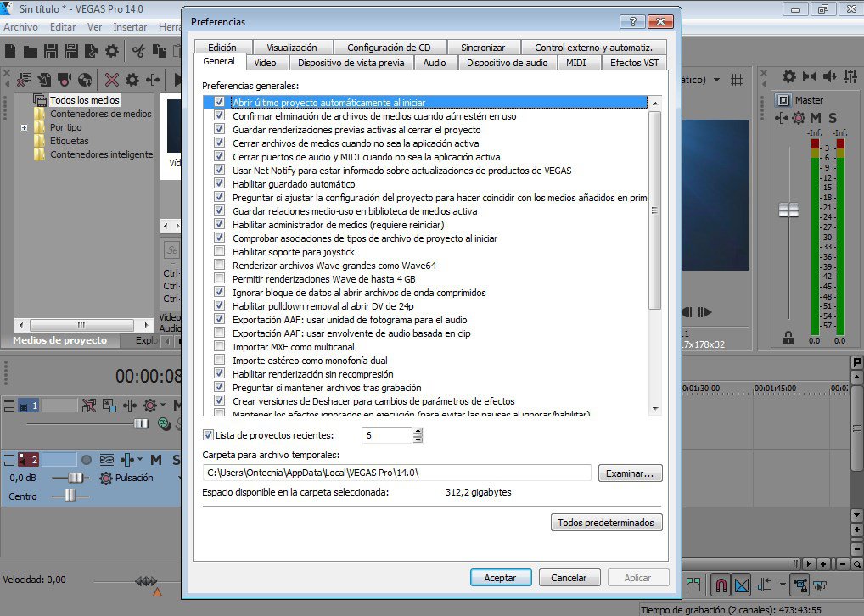864x616 pixels.
Task: Open media properties gear in project media toolbar
Action: coord(132,80)
